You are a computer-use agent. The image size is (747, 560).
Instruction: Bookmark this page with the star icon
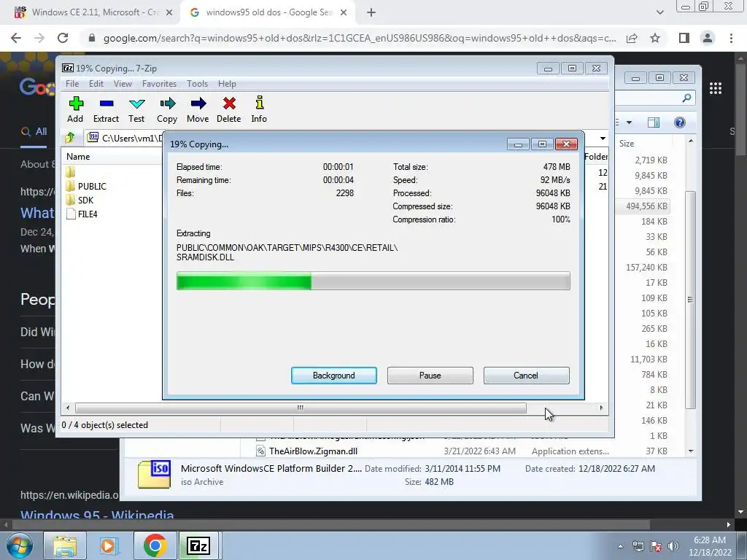(x=655, y=38)
